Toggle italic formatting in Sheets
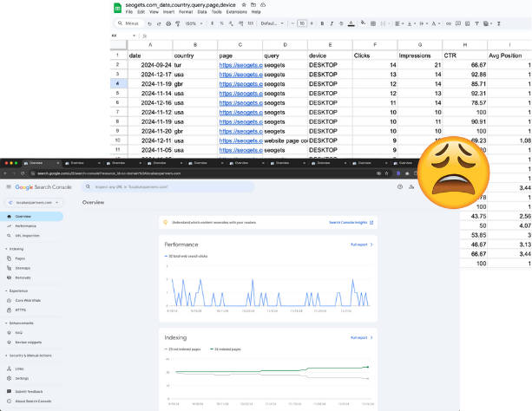The width and height of the screenshot is (532, 411). coord(332,23)
